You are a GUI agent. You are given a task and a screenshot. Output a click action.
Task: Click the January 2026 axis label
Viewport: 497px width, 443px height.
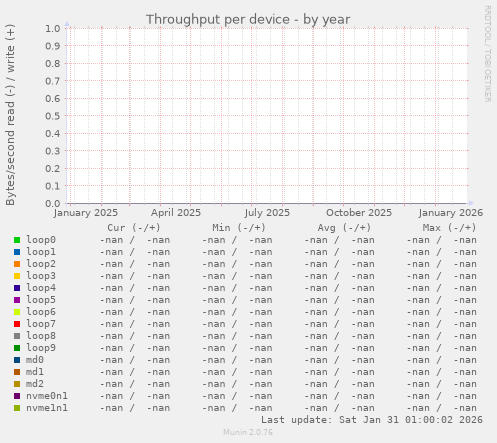coord(451,213)
